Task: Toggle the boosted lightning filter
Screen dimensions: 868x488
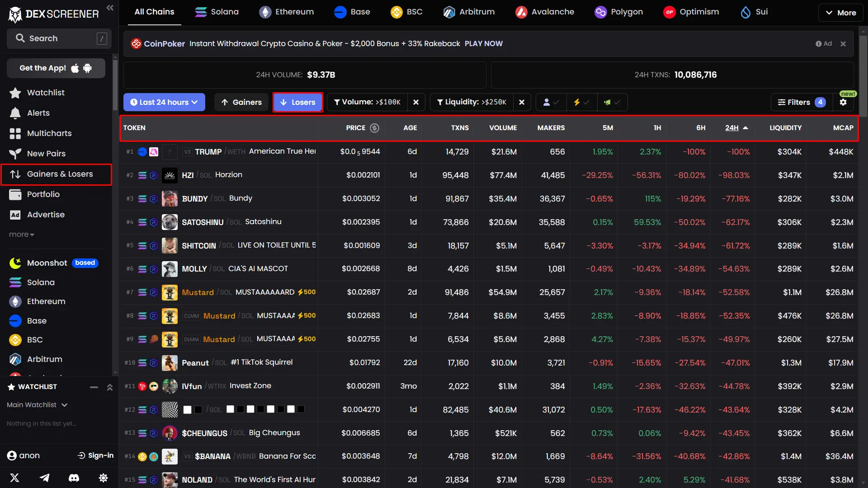Action: 582,102
